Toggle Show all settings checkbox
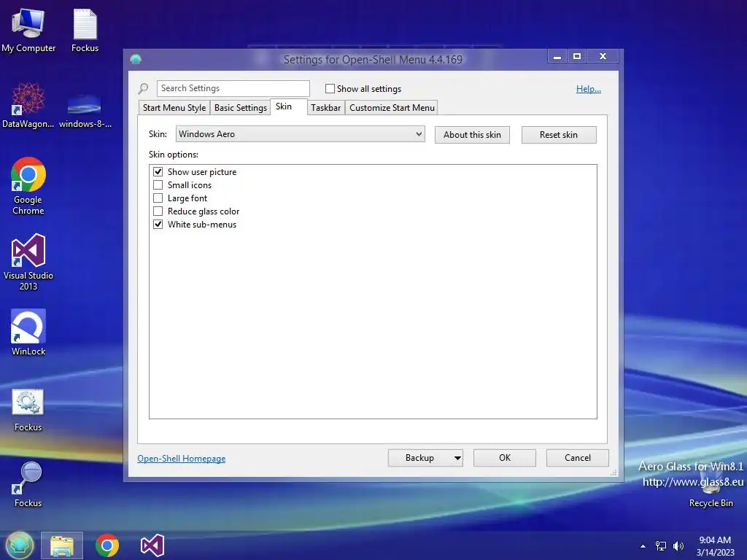747x560 pixels. [x=330, y=88]
